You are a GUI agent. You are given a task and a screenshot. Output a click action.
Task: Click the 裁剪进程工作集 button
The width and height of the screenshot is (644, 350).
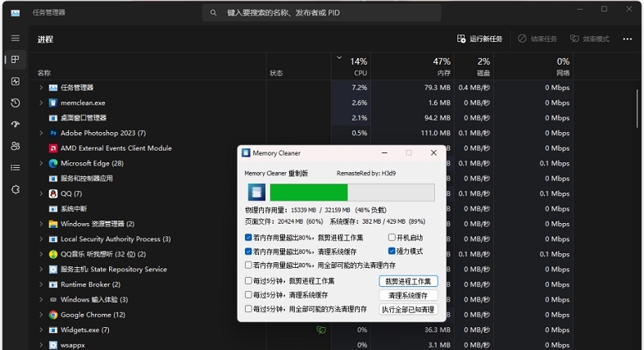click(408, 281)
